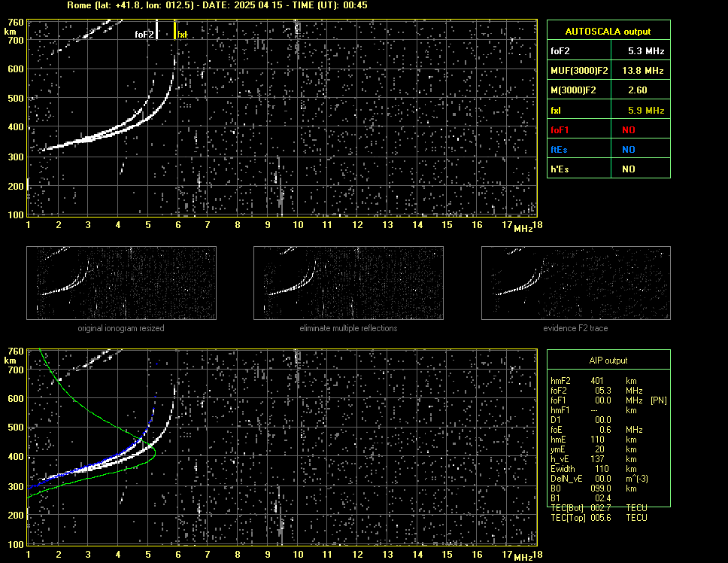The width and height of the screenshot is (728, 563).
Task: Click the red foF1 label in AUTOSCALA table
Action: (560, 130)
